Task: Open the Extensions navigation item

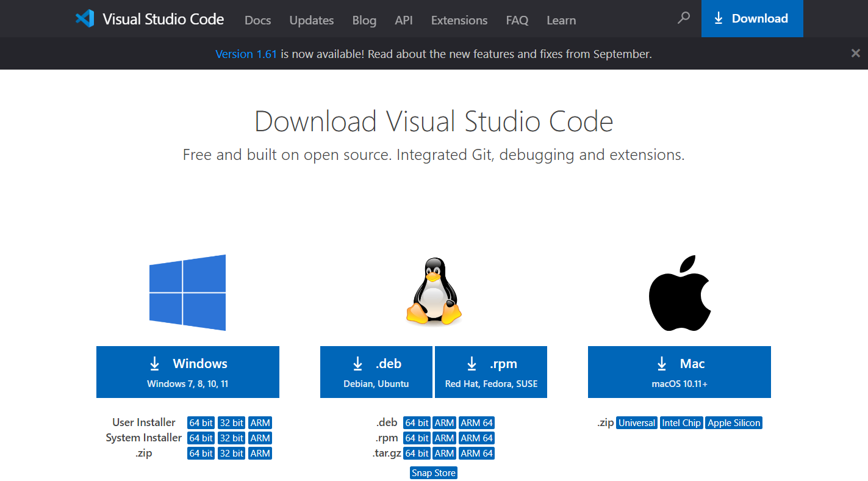Action: [x=459, y=20]
